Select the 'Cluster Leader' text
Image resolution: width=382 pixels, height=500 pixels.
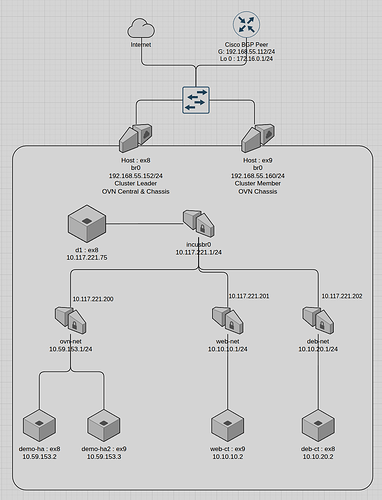pos(136,183)
